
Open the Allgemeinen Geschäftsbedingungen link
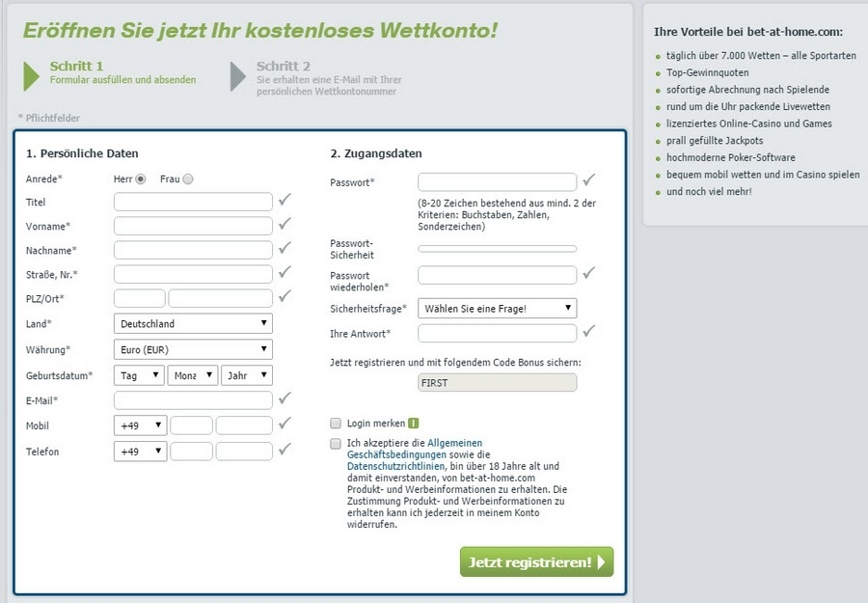click(x=415, y=449)
